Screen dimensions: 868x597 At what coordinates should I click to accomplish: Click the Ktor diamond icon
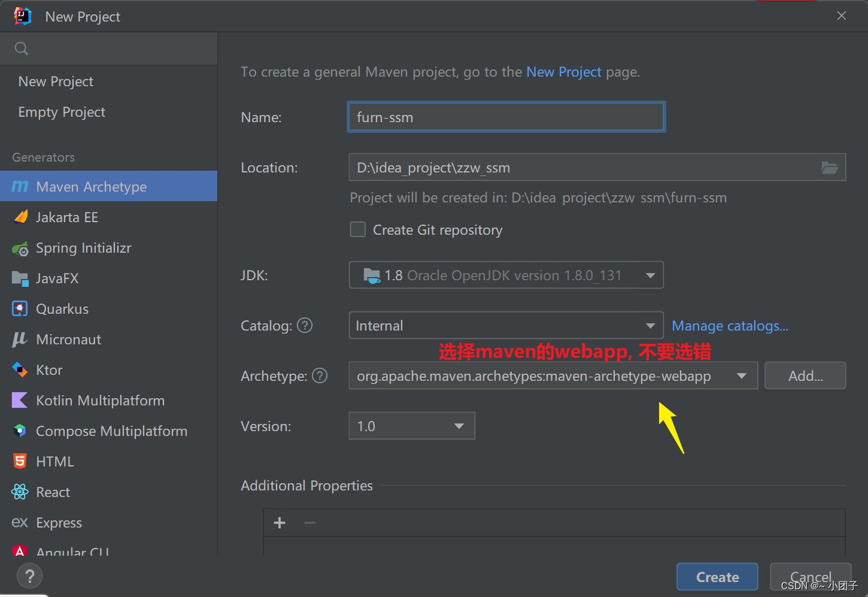(20, 369)
